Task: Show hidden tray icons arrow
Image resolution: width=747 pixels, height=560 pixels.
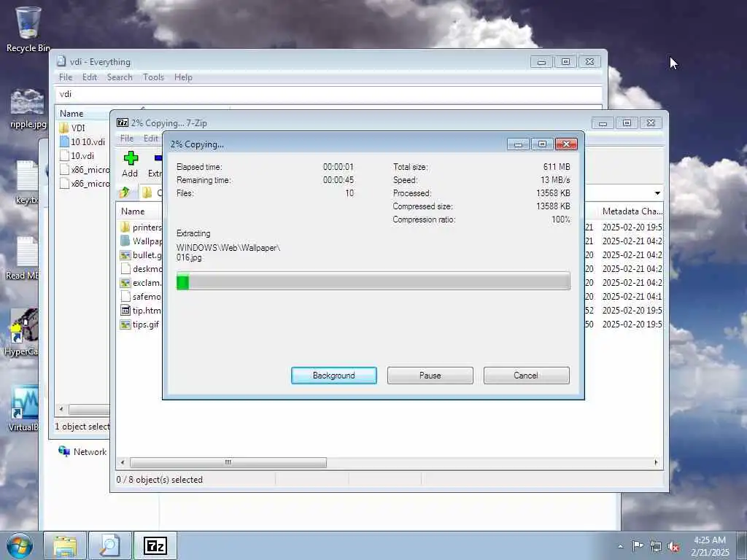Action: 620,546
